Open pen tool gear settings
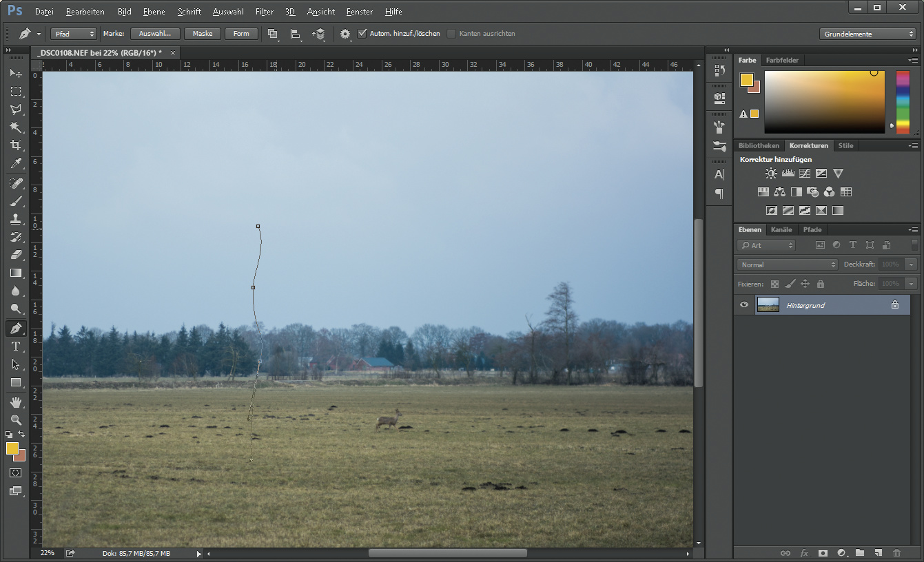 tap(345, 34)
